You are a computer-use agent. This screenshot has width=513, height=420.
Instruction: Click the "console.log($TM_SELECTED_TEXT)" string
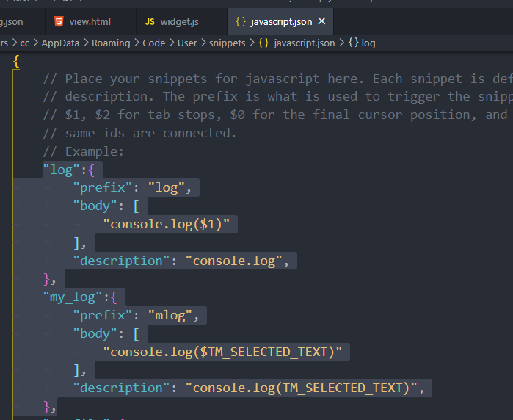pos(222,352)
